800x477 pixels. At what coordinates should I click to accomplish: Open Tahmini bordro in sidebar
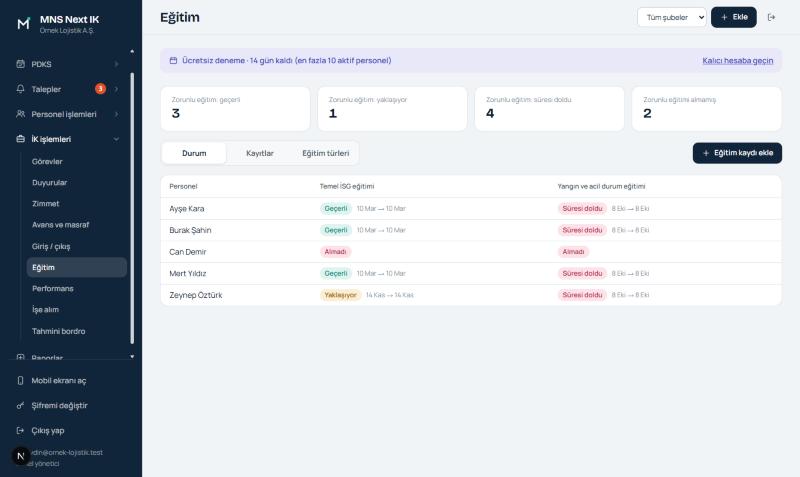pos(77,331)
